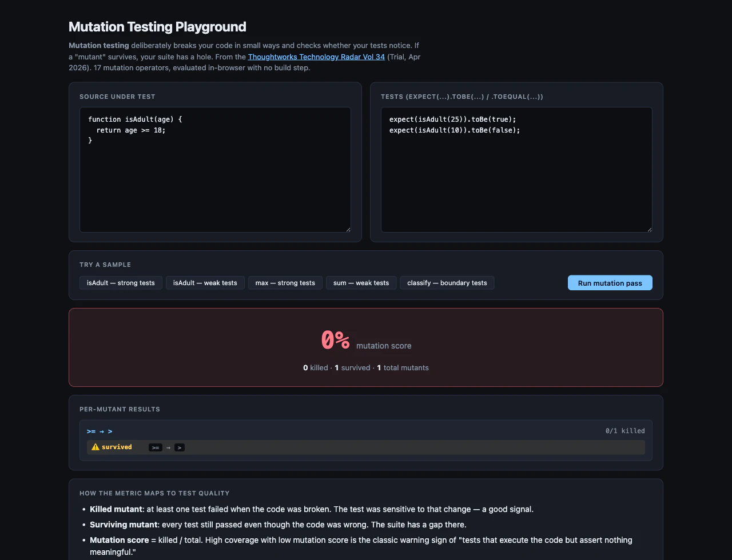Viewport: 732px width, 560px height.
Task: Load the "isAdult — strong tests" sample
Action: pos(121,283)
